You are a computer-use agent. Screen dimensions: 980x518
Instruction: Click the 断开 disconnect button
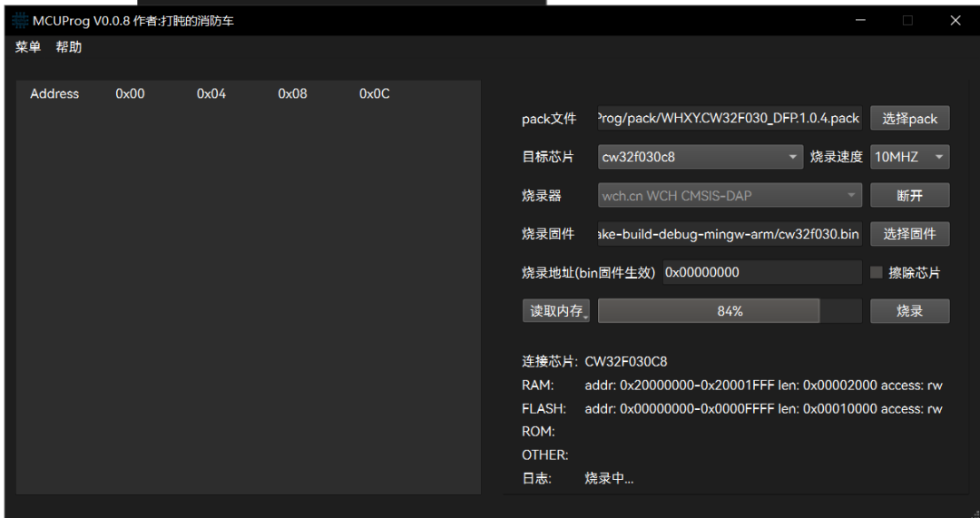(x=909, y=195)
